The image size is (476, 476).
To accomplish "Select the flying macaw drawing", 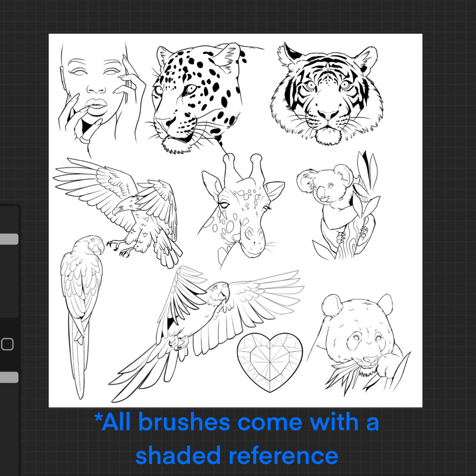I will (206, 334).
